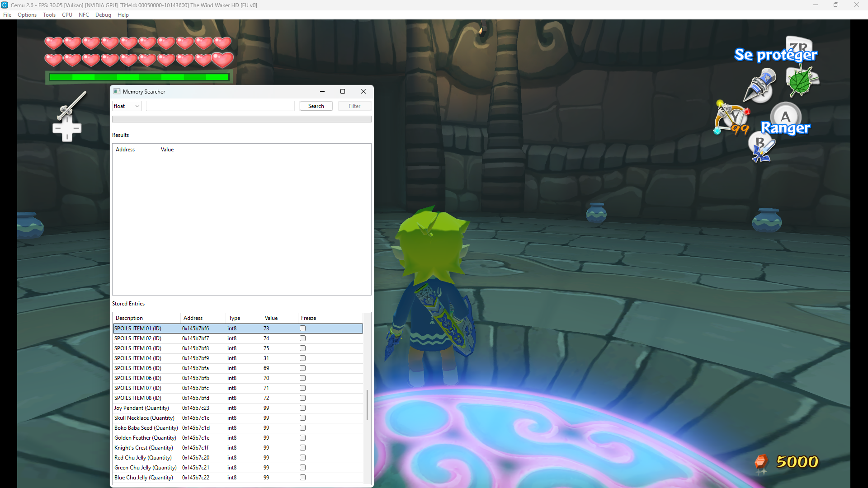Open the CPU menu
The width and height of the screenshot is (868, 488).
(x=67, y=15)
